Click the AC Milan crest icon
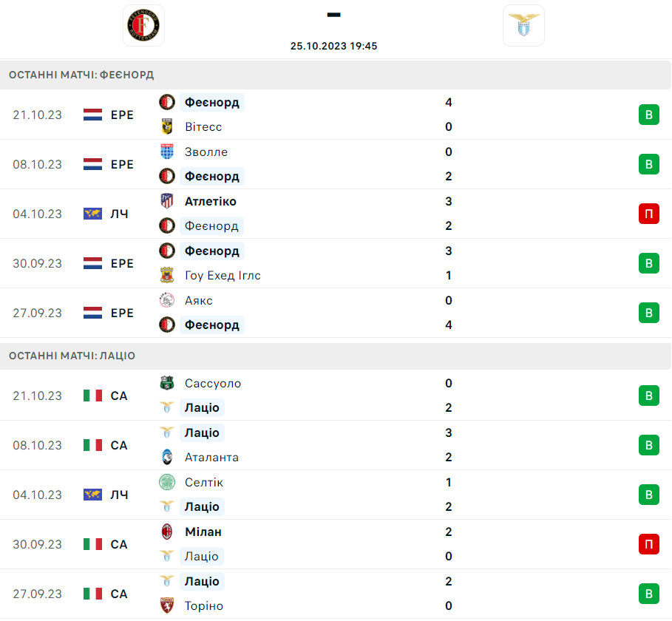672x621 pixels. tap(167, 532)
